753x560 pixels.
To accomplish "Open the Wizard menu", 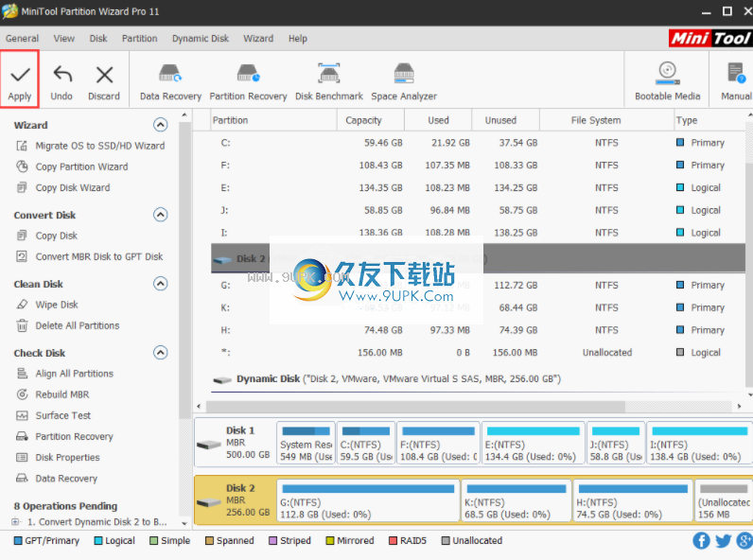I will point(258,39).
